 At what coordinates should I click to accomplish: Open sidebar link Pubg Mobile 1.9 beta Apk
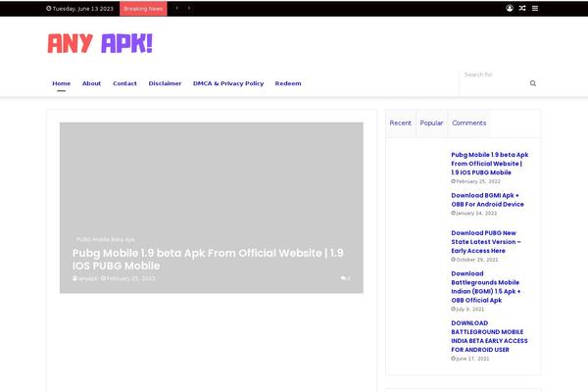click(489, 164)
